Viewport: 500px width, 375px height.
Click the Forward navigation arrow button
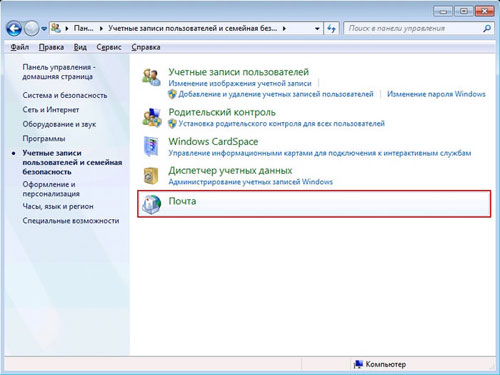tap(32, 29)
